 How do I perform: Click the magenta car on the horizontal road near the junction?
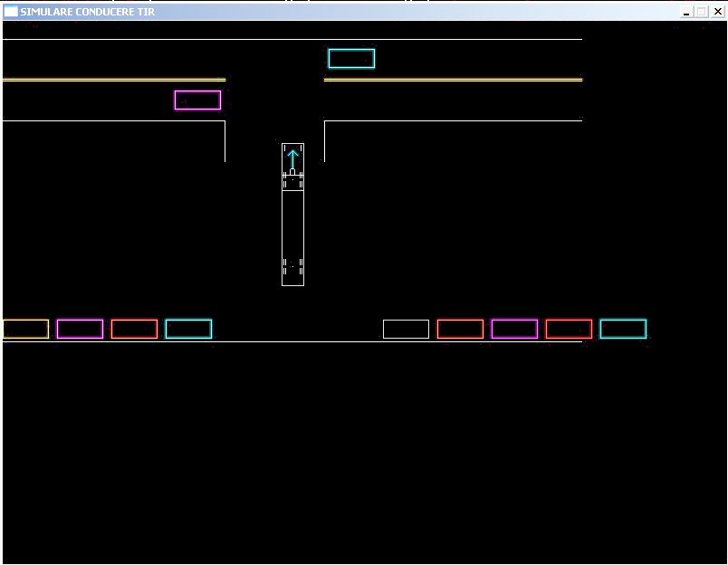tap(197, 101)
